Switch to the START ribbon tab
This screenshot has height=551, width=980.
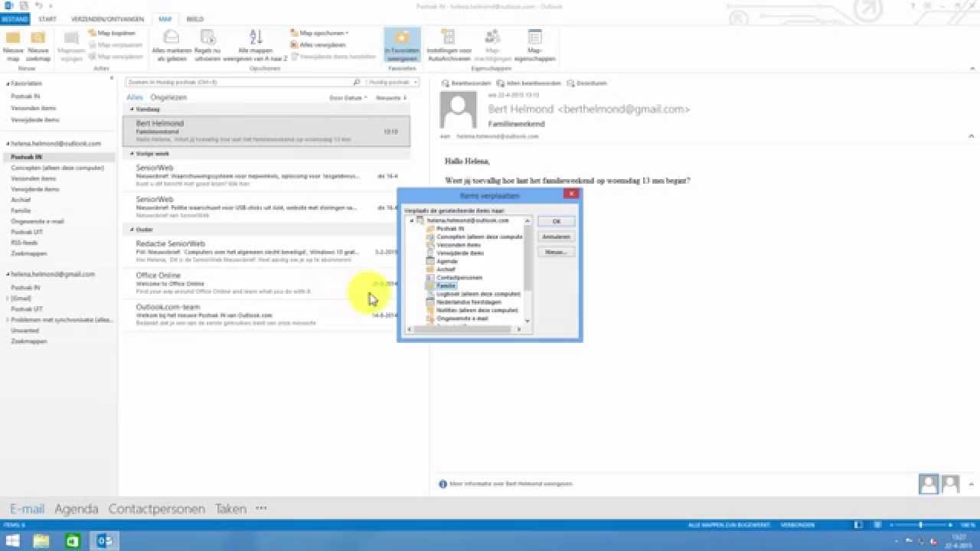(x=47, y=18)
